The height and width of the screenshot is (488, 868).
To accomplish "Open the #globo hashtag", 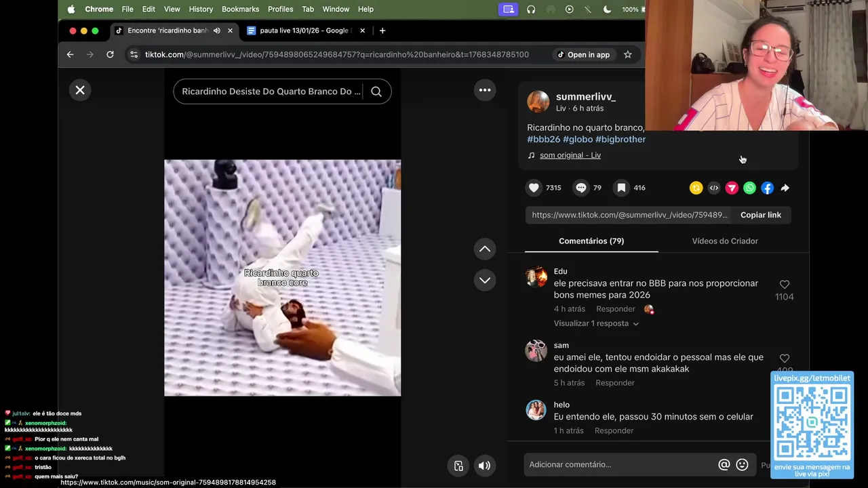I will (578, 139).
